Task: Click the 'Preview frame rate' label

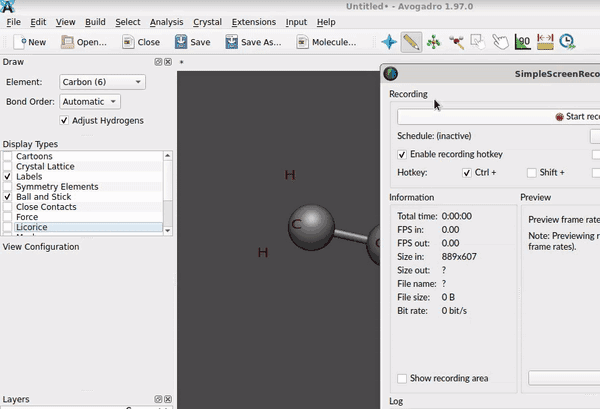Action: pyautogui.click(x=564, y=220)
